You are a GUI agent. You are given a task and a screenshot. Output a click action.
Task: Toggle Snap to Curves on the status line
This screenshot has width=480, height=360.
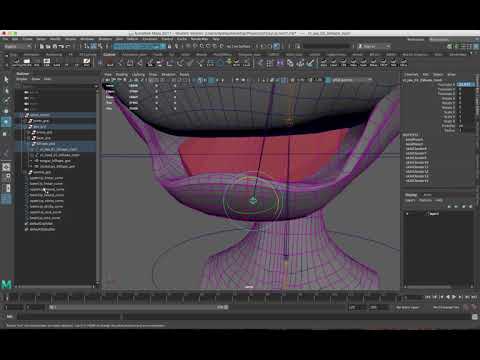coord(195,46)
